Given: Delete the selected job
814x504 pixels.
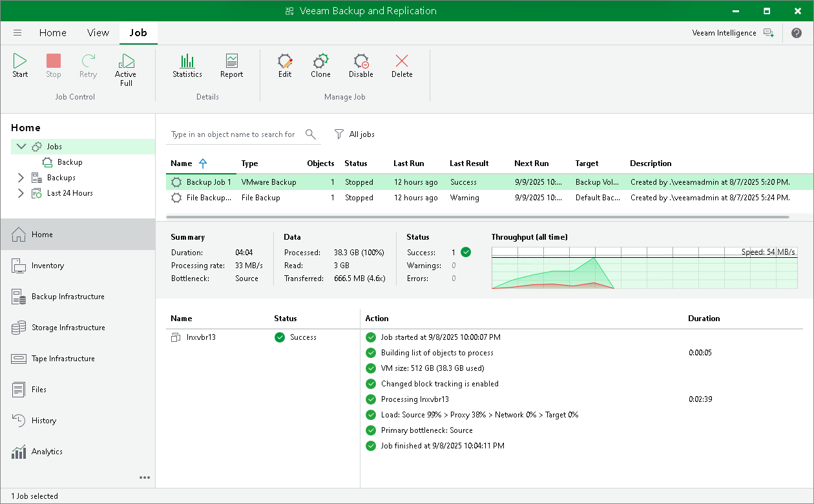Looking at the screenshot, I should tap(402, 65).
